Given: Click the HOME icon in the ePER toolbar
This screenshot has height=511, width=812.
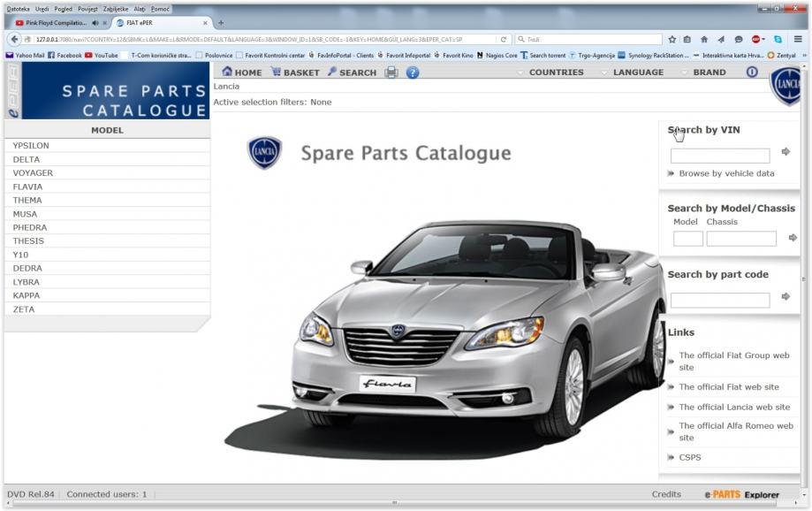Looking at the screenshot, I should (x=227, y=72).
